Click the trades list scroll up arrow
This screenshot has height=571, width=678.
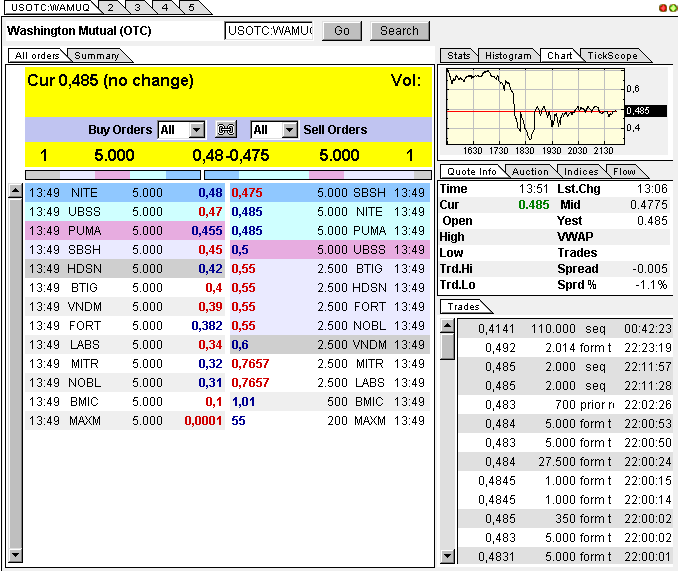pyautogui.click(x=448, y=325)
